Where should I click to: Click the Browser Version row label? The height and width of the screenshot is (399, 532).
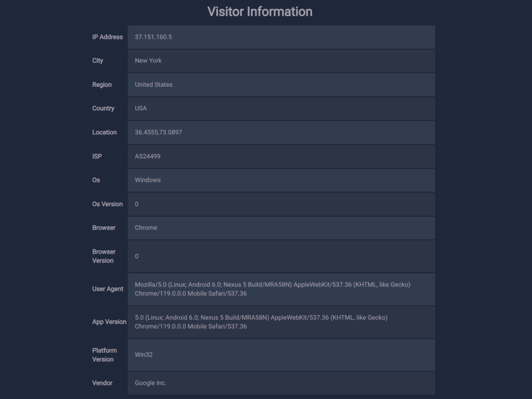(104, 256)
